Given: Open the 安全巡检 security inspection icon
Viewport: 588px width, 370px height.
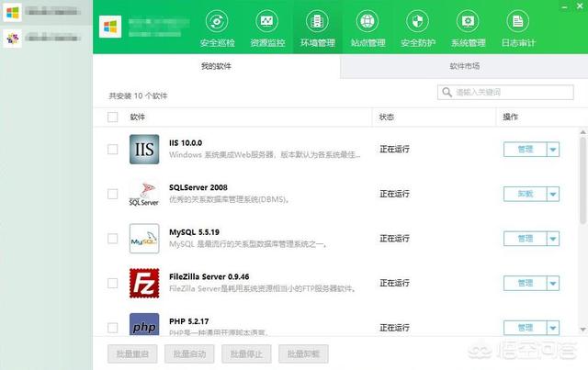Looking at the screenshot, I should pyautogui.click(x=217, y=21).
